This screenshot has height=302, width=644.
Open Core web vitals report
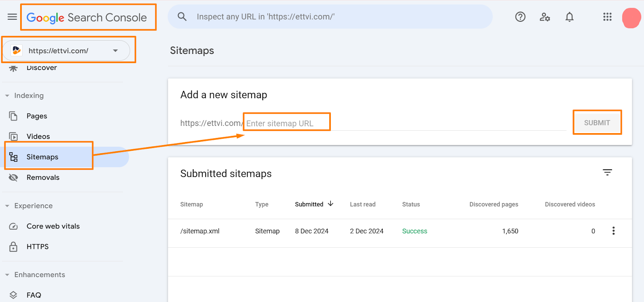click(53, 226)
